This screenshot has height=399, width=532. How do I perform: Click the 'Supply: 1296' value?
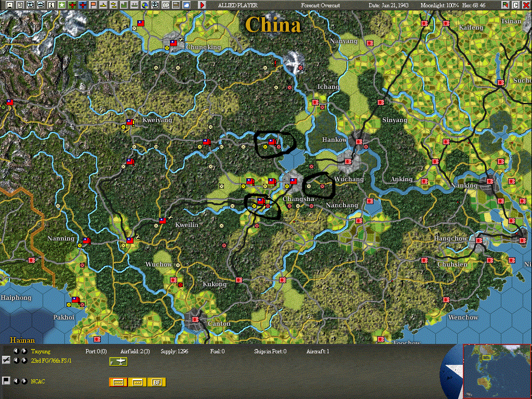[x=174, y=352]
